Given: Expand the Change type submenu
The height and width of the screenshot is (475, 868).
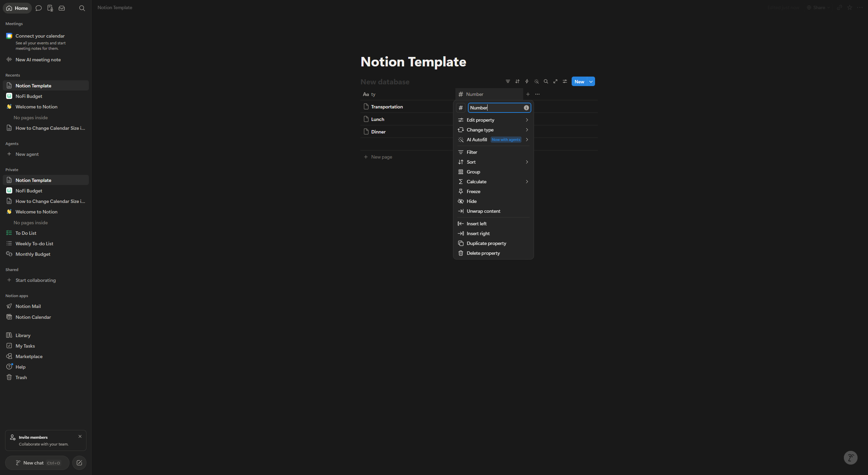Looking at the screenshot, I should click(x=493, y=130).
